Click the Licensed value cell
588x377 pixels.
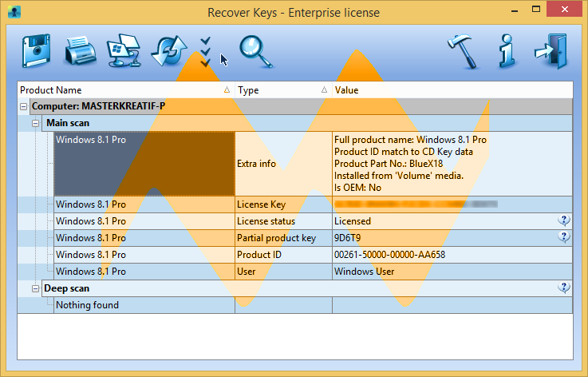[452, 221]
